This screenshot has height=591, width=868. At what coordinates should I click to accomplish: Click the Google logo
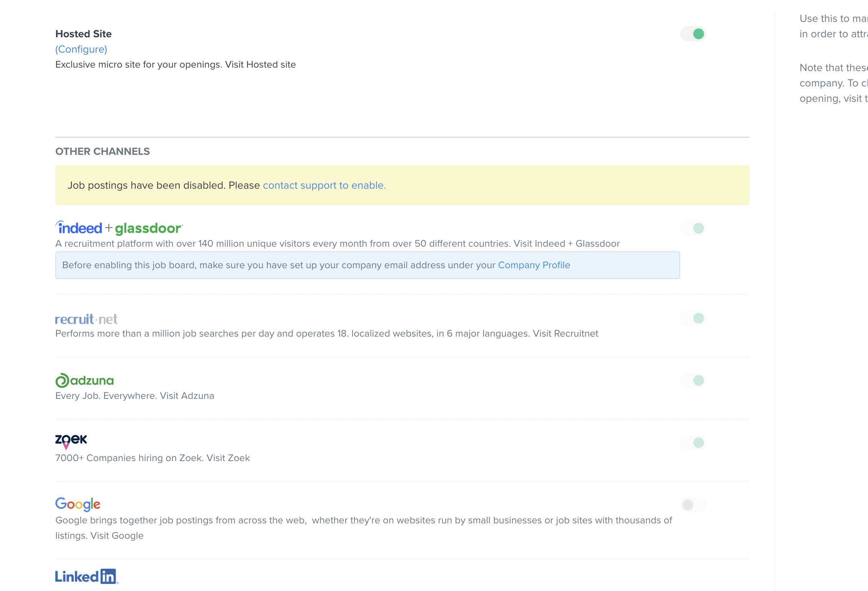(78, 504)
